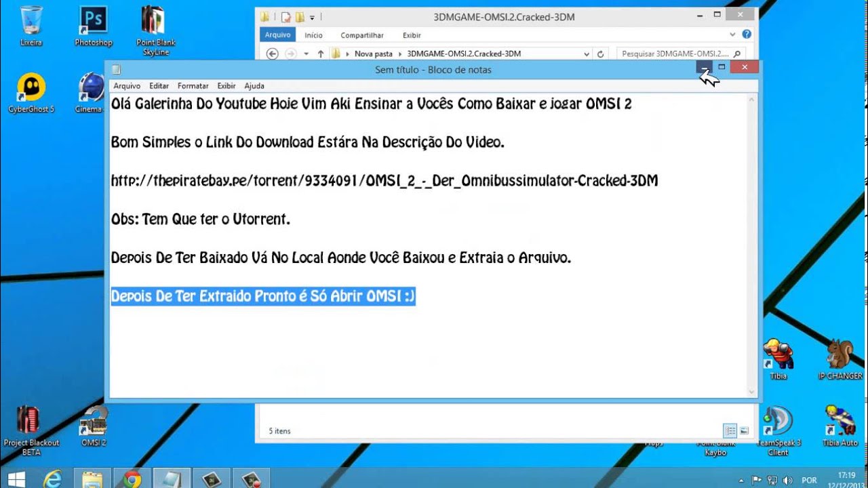Open the TeamSpeak 3 Client desktop icon

tap(778, 431)
